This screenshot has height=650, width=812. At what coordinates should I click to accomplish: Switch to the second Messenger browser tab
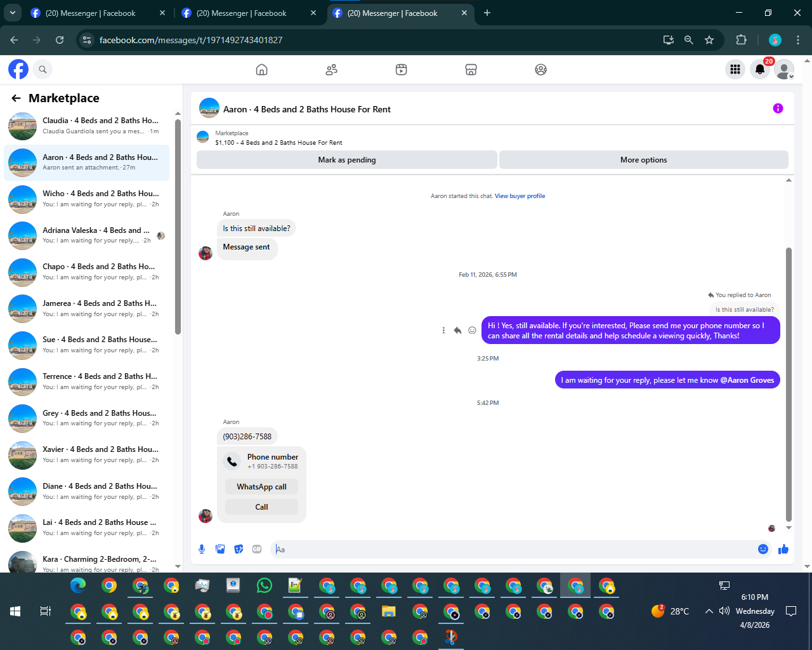(249, 13)
